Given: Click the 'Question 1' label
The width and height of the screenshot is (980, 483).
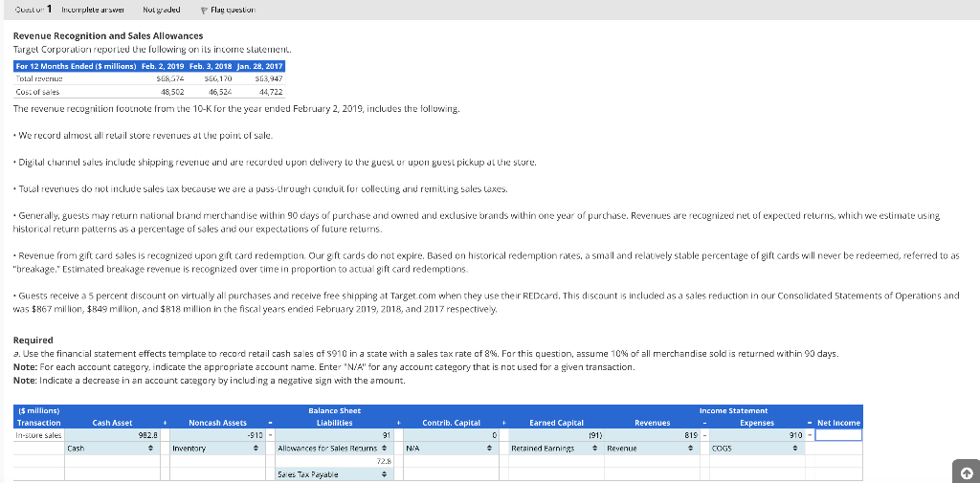Looking at the screenshot, I should coord(32,10).
